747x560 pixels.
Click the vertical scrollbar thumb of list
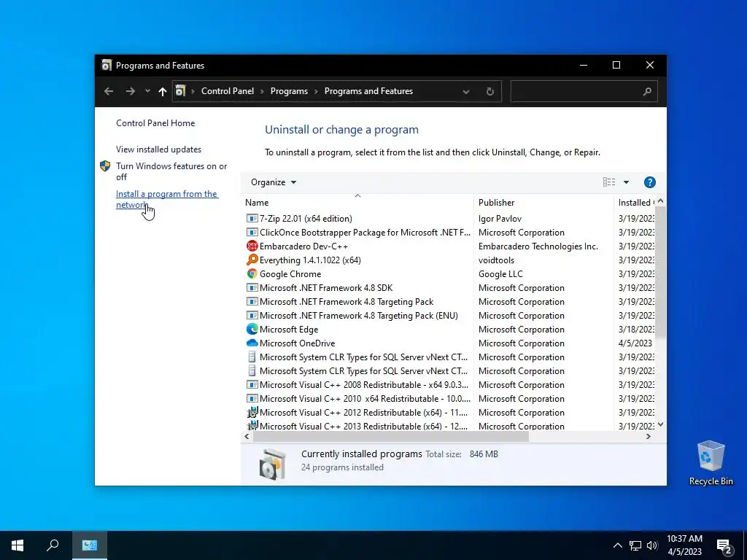point(660,272)
